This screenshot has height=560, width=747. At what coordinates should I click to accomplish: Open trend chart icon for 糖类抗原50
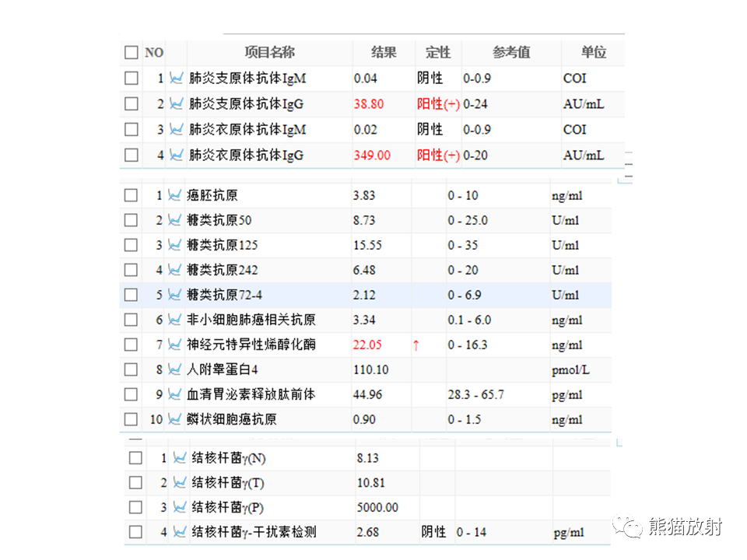[x=175, y=220]
